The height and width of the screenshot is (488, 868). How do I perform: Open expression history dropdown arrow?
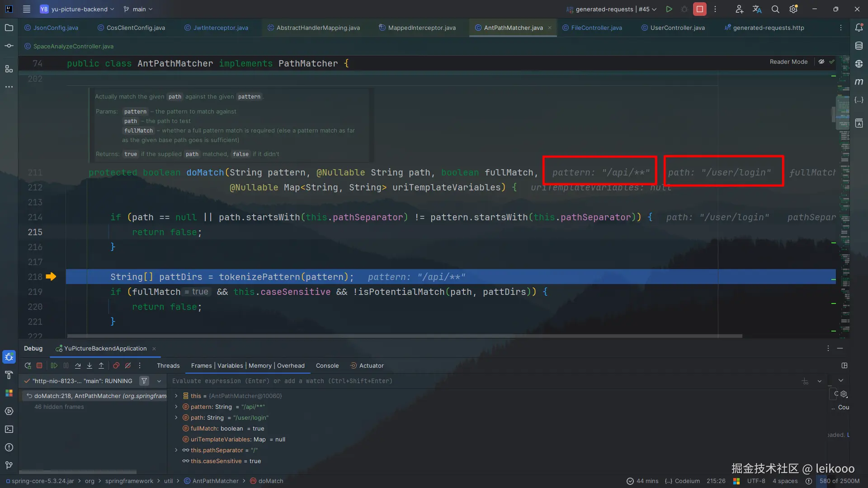pos(820,381)
